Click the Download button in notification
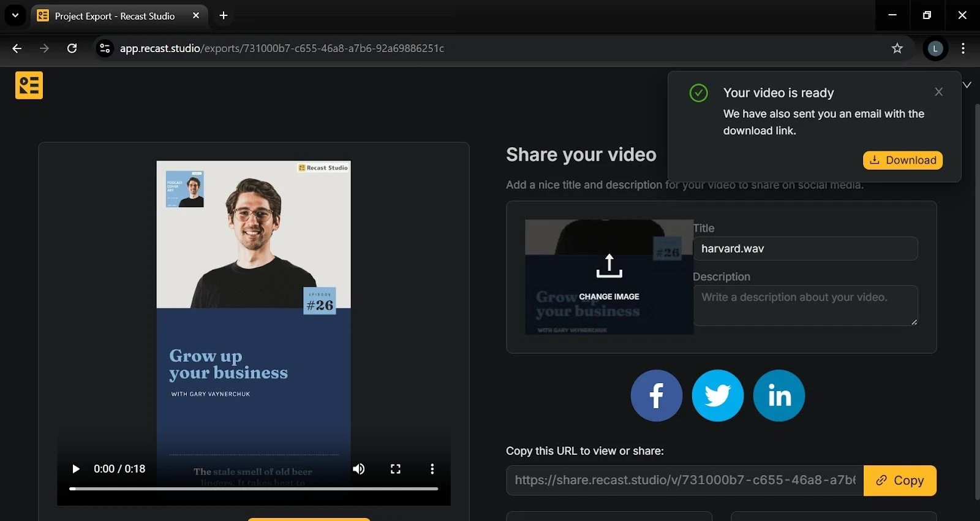Screen dimensions: 980x521 pos(902,160)
